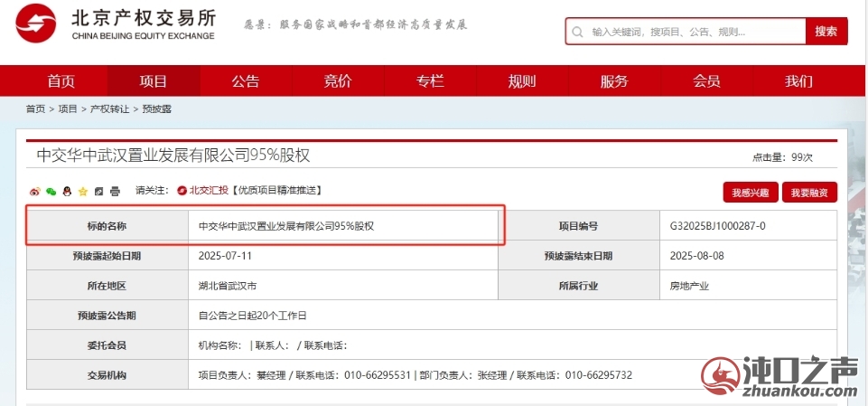Click the 我要融资 button
The image size is (868, 406).
coord(809,193)
